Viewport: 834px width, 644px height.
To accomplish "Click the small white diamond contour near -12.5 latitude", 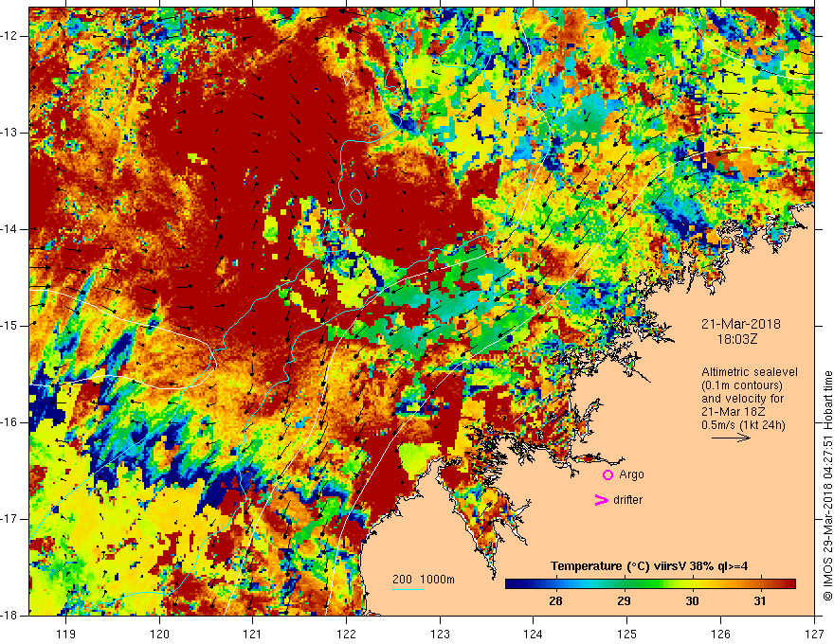I will point(349,78).
